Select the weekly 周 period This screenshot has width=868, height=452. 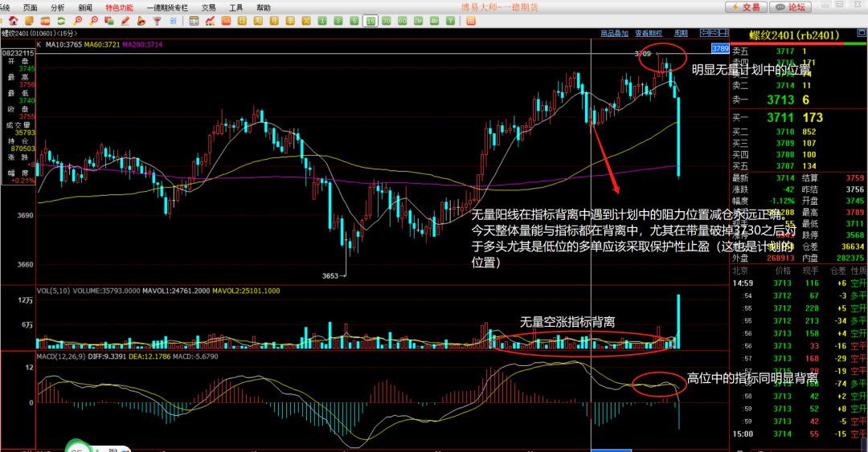[x=258, y=21]
